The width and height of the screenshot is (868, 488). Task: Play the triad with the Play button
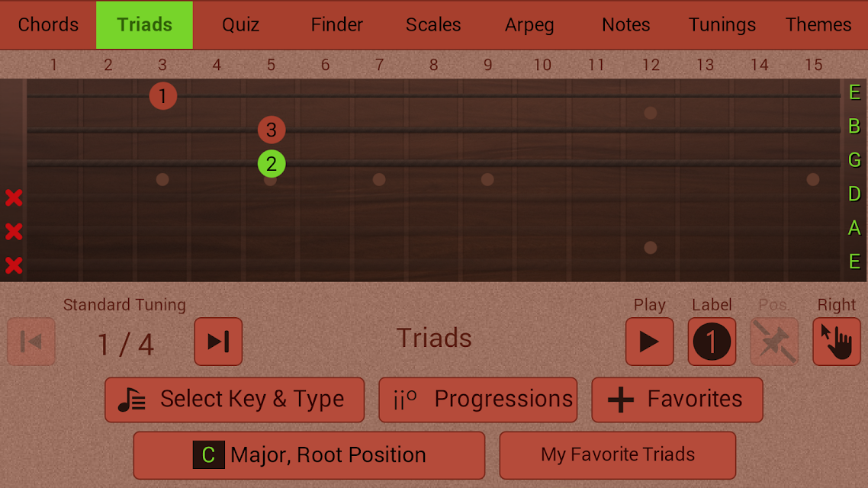tap(649, 342)
